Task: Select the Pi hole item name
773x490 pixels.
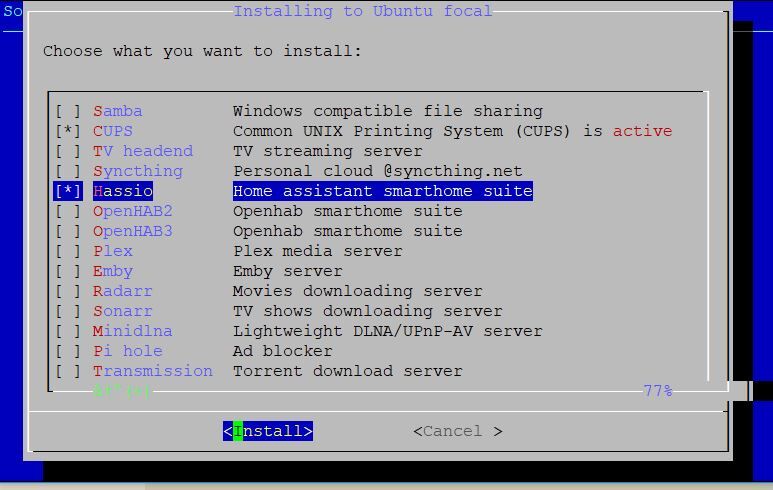Action: point(128,351)
